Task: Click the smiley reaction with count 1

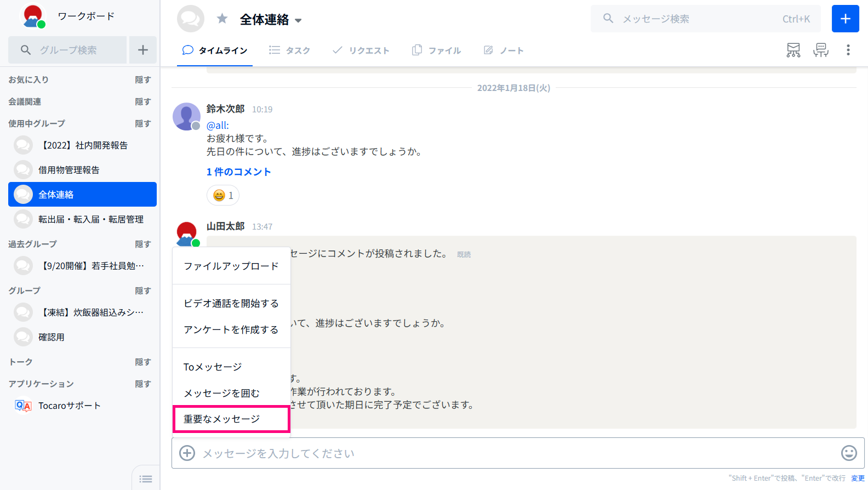Action: [223, 195]
